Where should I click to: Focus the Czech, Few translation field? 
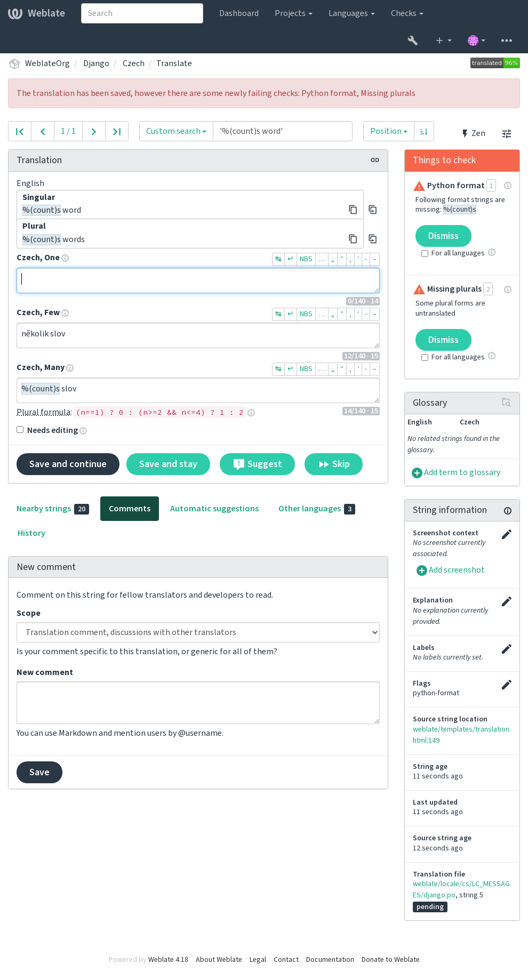(x=198, y=335)
